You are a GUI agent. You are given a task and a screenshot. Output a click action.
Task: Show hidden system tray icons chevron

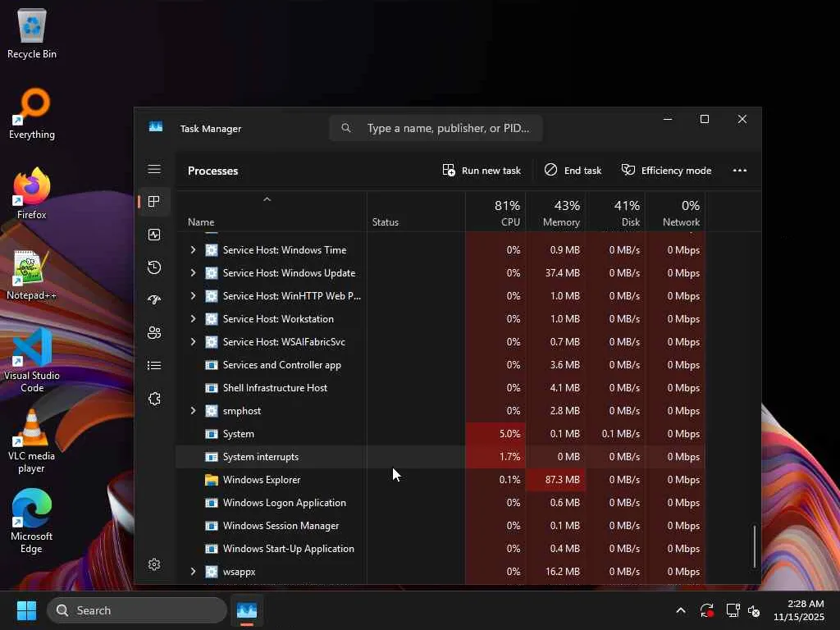point(680,610)
